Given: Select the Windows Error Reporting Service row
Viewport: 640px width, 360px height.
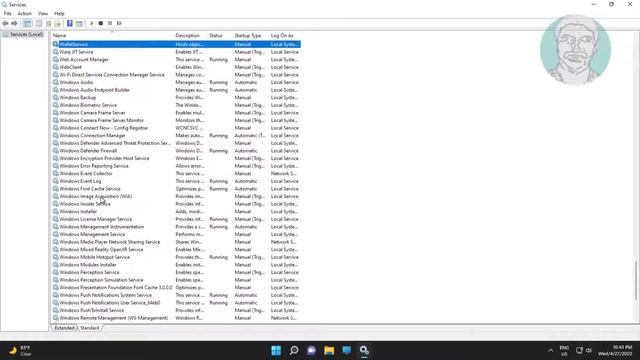Looking at the screenshot, I should tap(176, 166).
